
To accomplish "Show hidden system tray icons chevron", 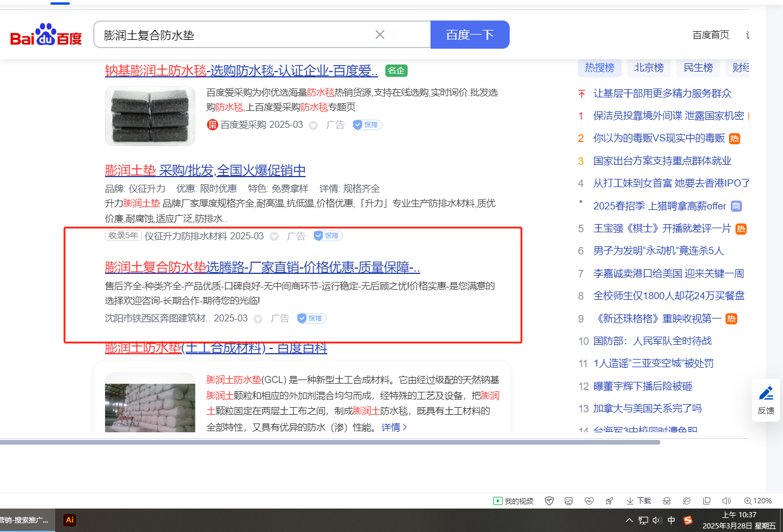I will [629, 520].
